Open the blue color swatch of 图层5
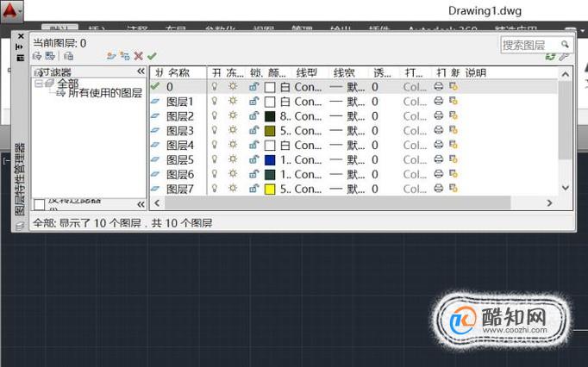588x367 pixels. [270, 160]
